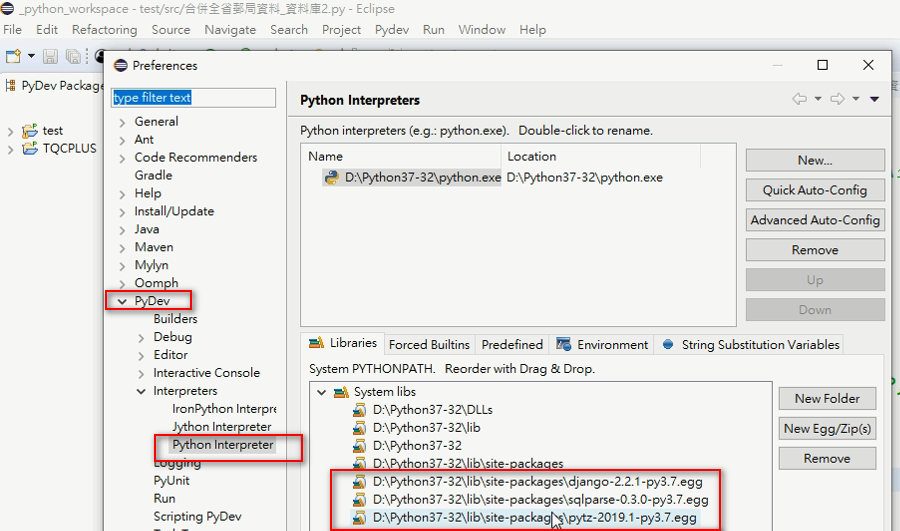Open the File menu

pyautogui.click(x=13, y=29)
